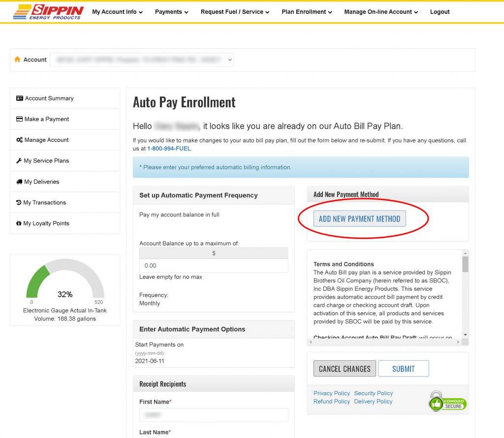Open the Request Fuel / Service menu
Screen dimensions: 504x438
(235, 12)
